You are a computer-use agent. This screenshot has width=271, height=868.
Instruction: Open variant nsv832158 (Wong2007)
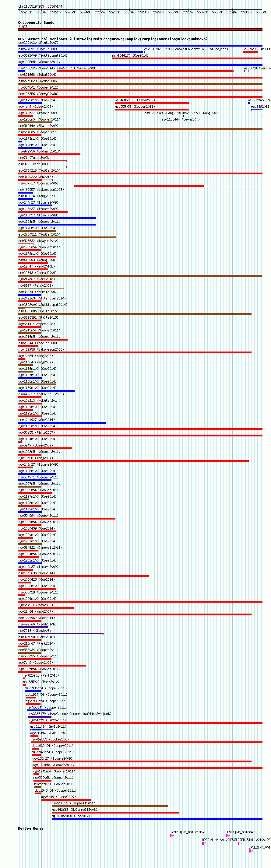pos(201,113)
